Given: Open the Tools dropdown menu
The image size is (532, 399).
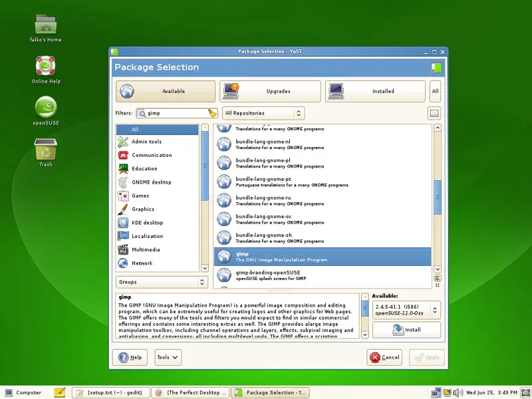Looking at the screenshot, I should (168, 357).
